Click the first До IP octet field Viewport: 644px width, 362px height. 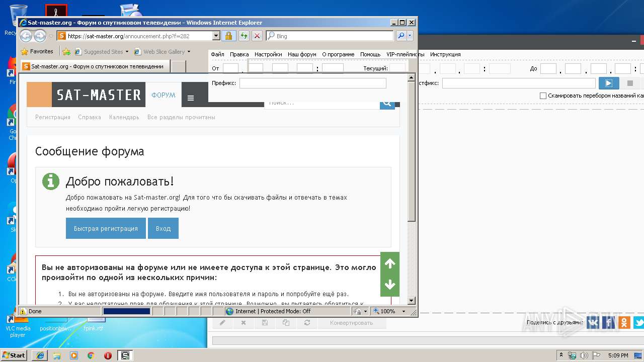tap(548, 69)
